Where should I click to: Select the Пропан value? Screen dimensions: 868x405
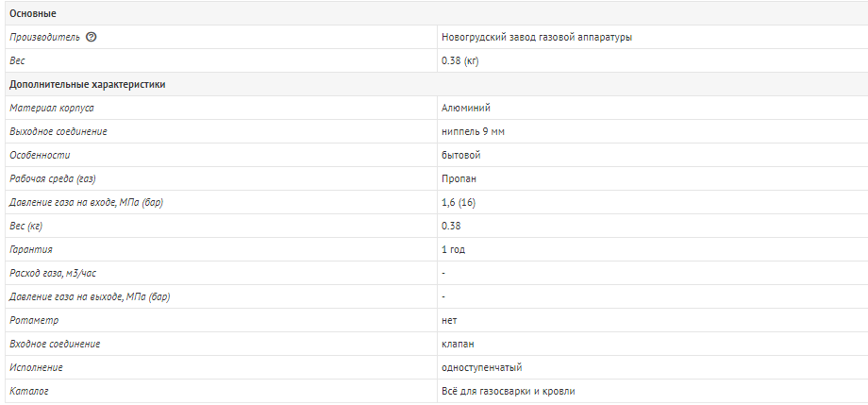tap(459, 178)
